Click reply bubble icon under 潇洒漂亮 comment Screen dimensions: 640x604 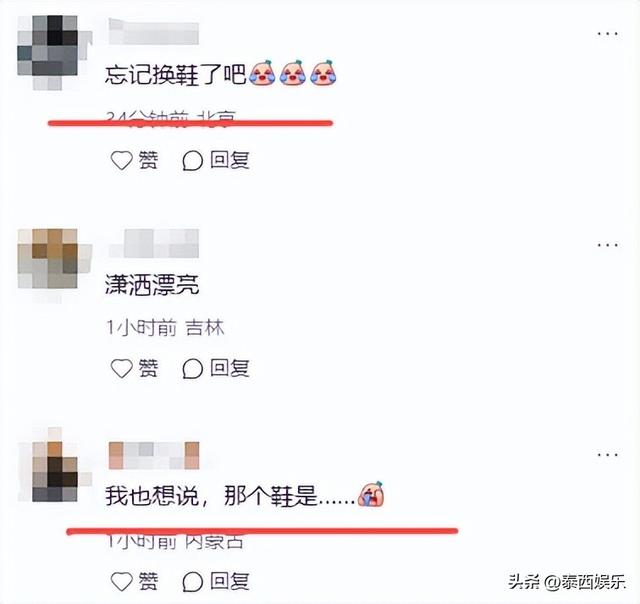[192, 369]
